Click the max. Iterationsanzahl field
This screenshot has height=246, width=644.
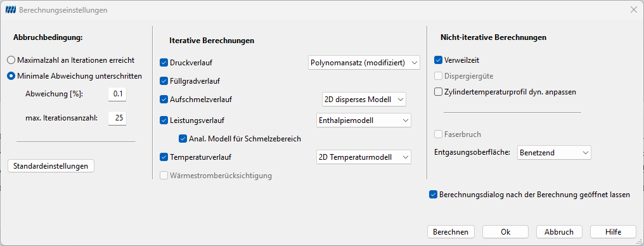coord(117,118)
